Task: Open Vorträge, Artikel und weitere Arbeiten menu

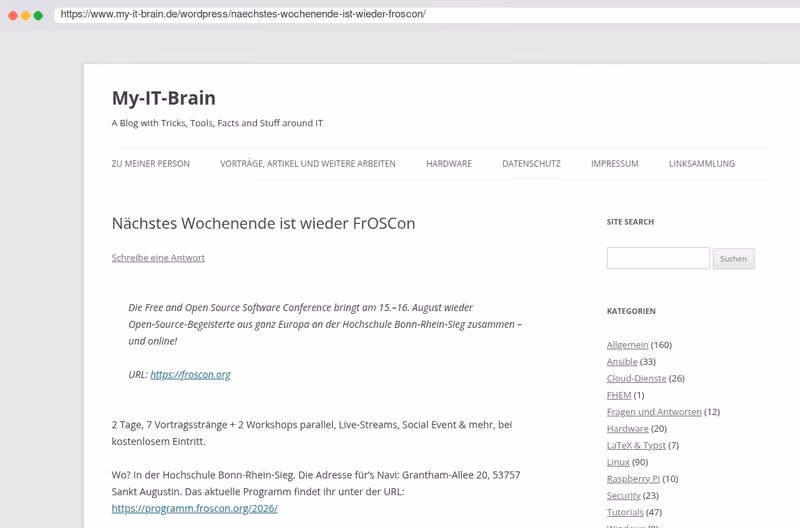Action: pos(308,164)
